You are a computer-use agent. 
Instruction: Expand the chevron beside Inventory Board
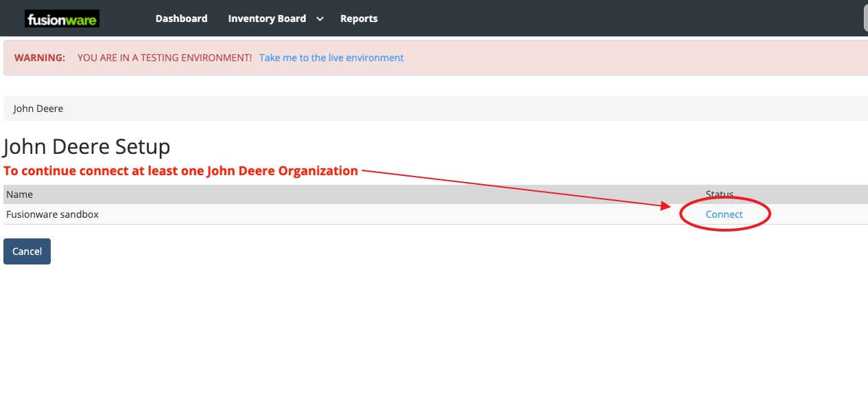tap(320, 19)
